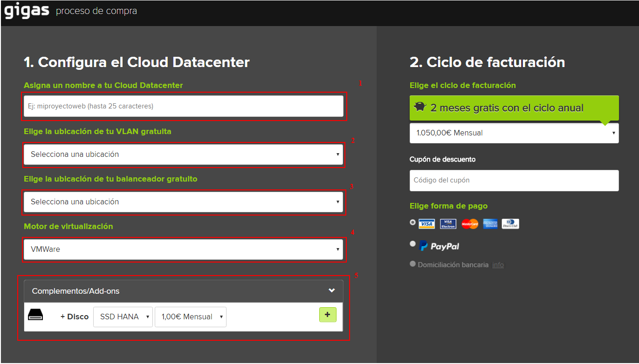The height and width of the screenshot is (364, 639).
Task: Click '1. Configura el Cloud Datacenter' heading
Action: [137, 62]
